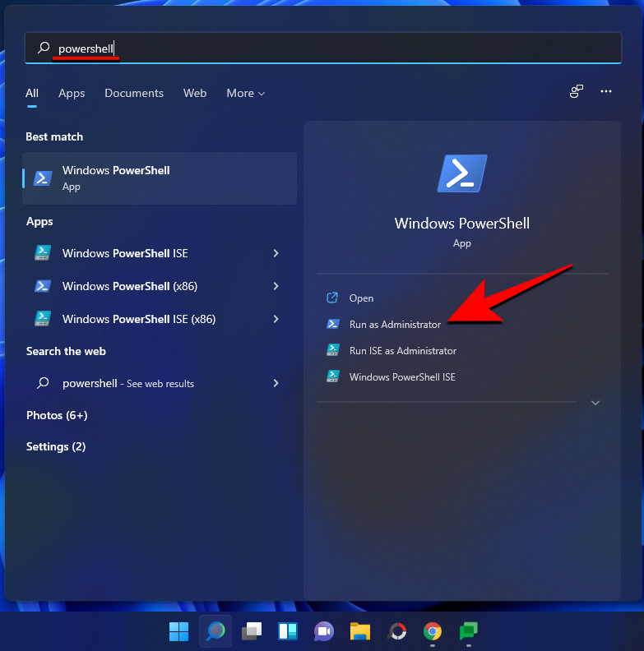Click Run as Administrator
Screen dimensions: 644x651
tap(395, 324)
